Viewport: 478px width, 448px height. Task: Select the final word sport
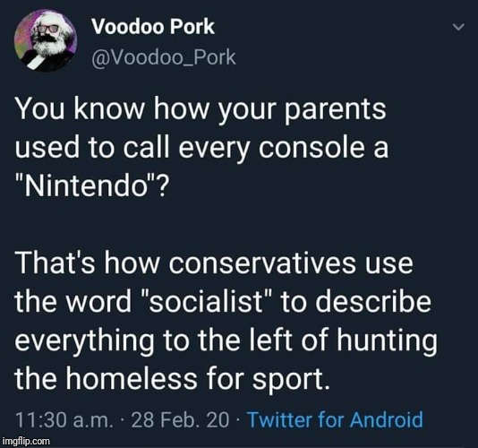tap(291, 381)
